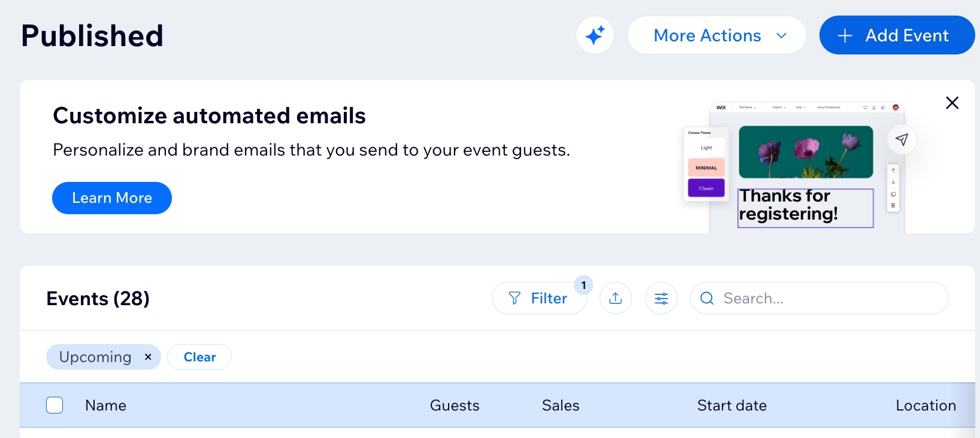This screenshot has width=980, height=438.
Task: Expand the More Actions dropdown
Action: (716, 35)
